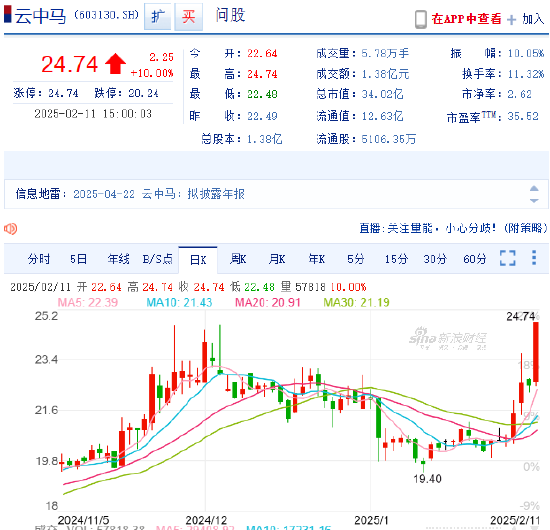Switch to the 60分 chart tab
Viewport: 550px width, 530px height.
[x=475, y=259]
